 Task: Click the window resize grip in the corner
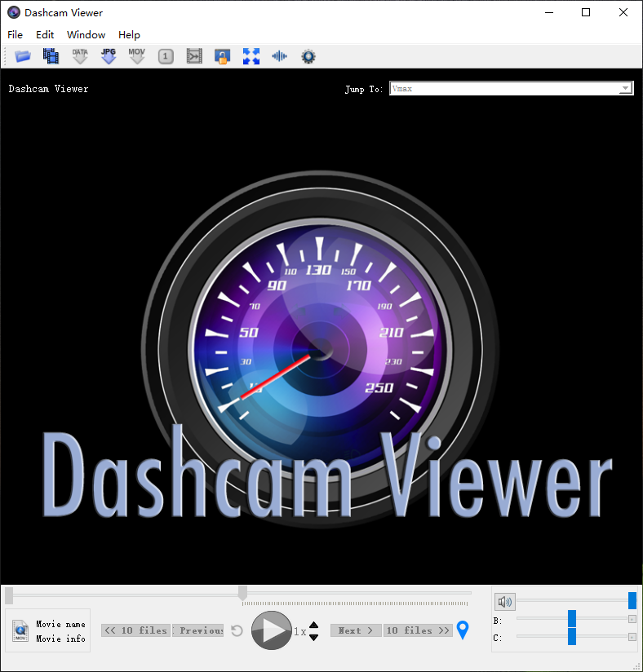(637, 667)
